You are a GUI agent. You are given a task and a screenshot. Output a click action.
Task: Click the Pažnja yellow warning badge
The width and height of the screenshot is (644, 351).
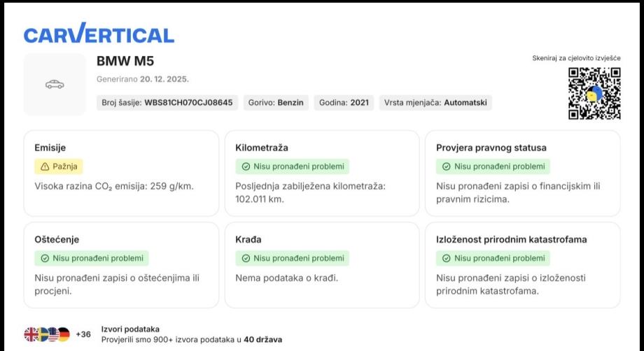59,166
